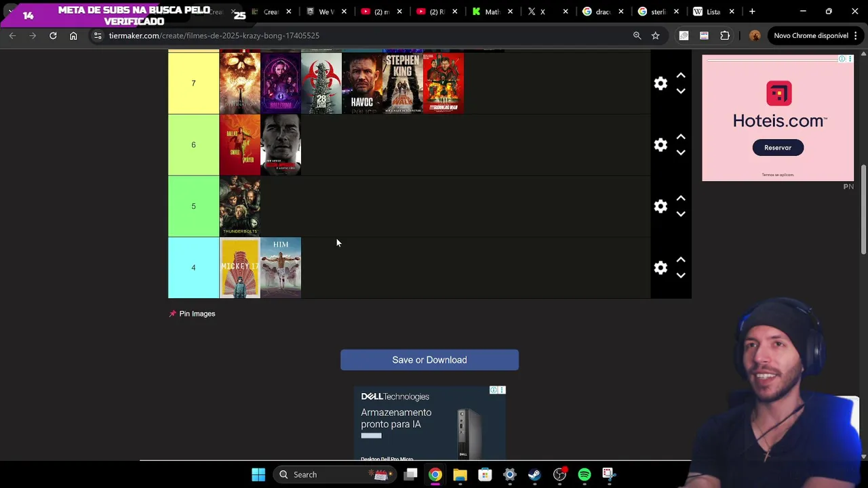Open the Chrome profile avatar
The width and height of the screenshot is (868, 488).
pyautogui.click(x=755, y=35)
